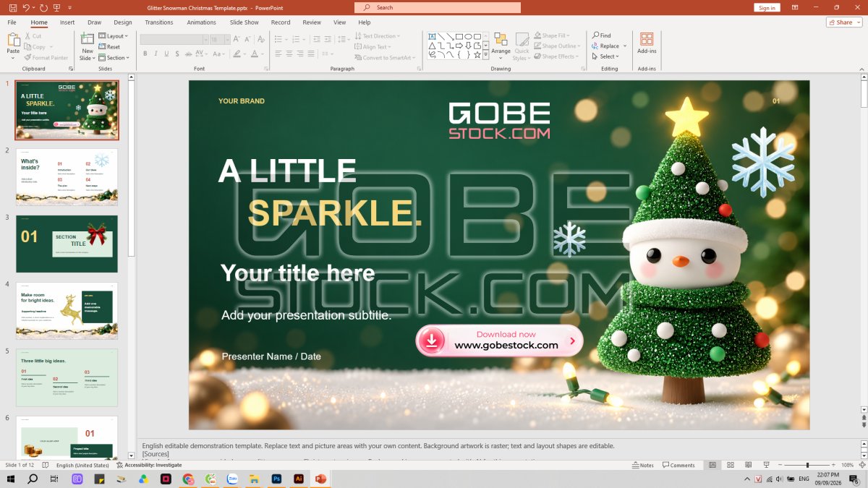This screenshot has width=868, height=488.
Task: Open the Section dropdown
Action: click(114, 58)
